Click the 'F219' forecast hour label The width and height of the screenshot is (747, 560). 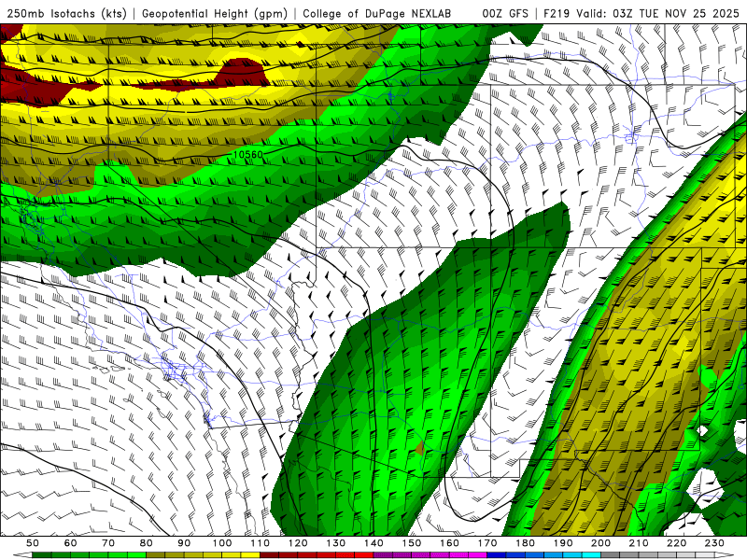click(557, 13)
